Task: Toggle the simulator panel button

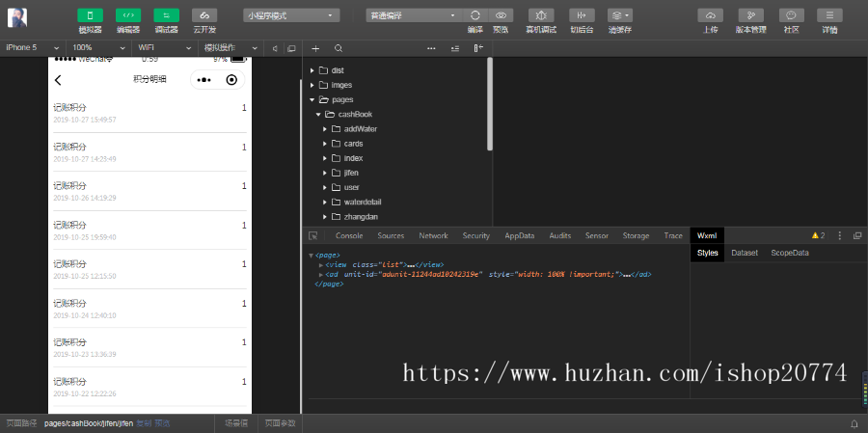Action: pyautogui.click(x=90, y=15)
